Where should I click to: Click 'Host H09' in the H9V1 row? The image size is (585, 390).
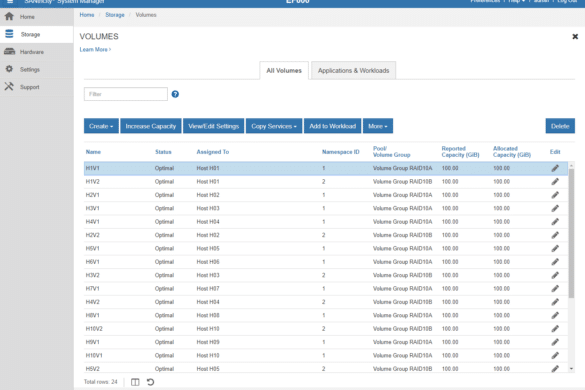pyautogui.click(x=208, y=342)
